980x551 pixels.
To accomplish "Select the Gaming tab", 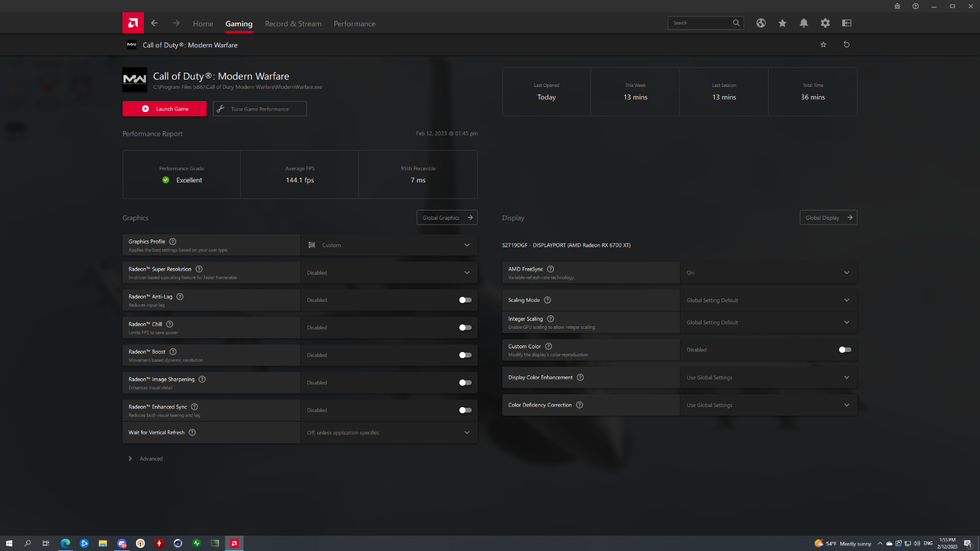I will (x=239, y=24).
